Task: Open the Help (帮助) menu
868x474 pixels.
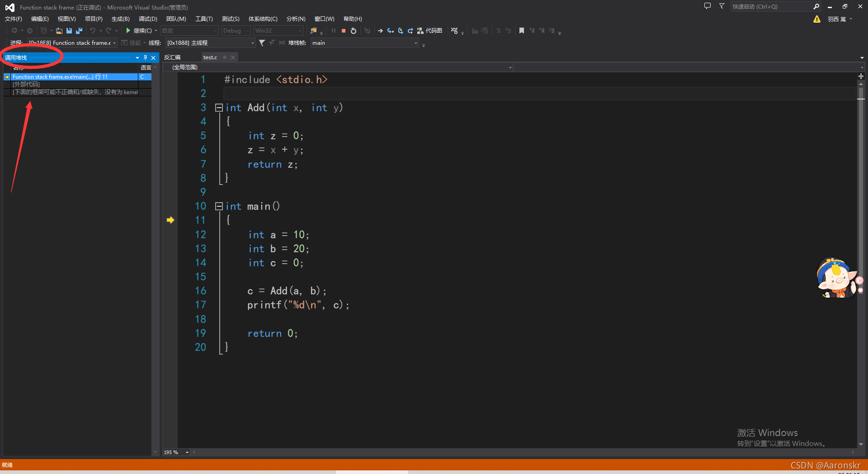Action: click(353, 19)
